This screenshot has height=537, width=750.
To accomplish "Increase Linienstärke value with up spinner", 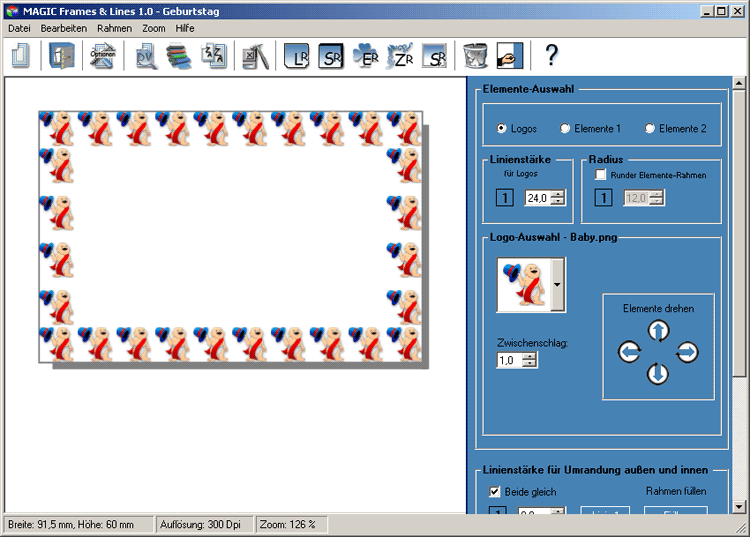I will pos(558,194).
